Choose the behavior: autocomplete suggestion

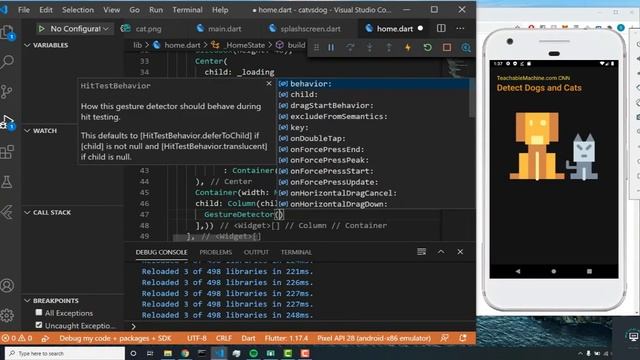[x=373, y=84]
